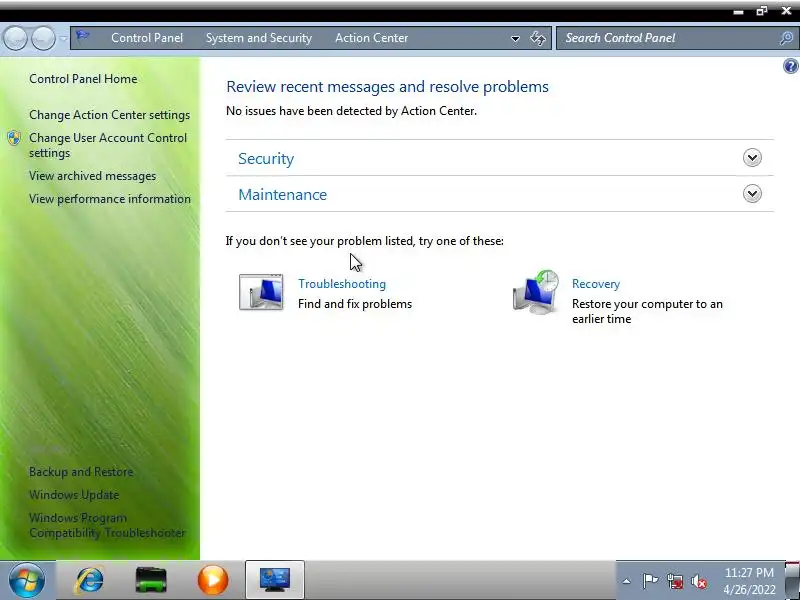Show hidden system tray icons arrow
The image size is (800, 600).
tap(627, 581)
